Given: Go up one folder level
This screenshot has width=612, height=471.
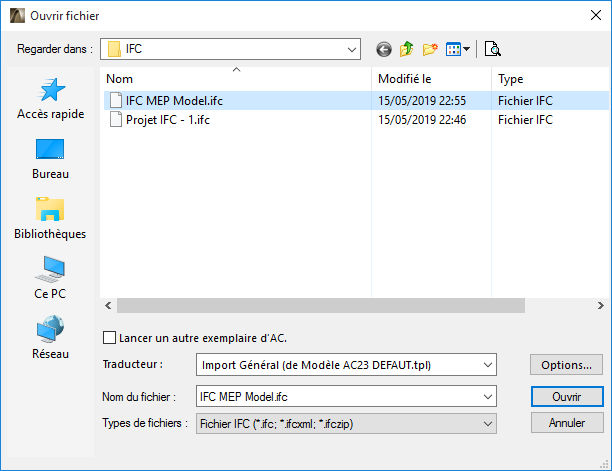Looking at the screenshot, I should [x=407, y=49].
